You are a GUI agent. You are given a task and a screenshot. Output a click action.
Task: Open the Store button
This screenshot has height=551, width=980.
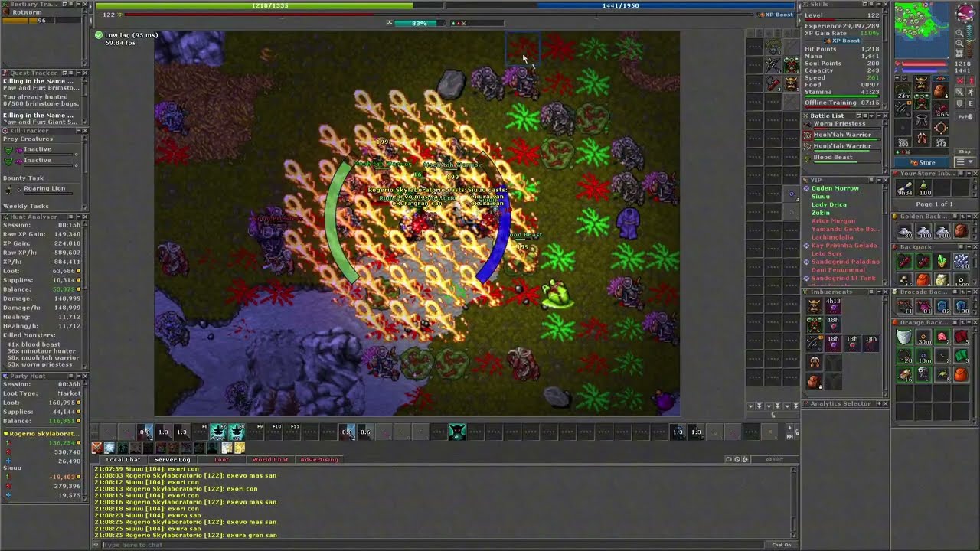click(922, 161)
